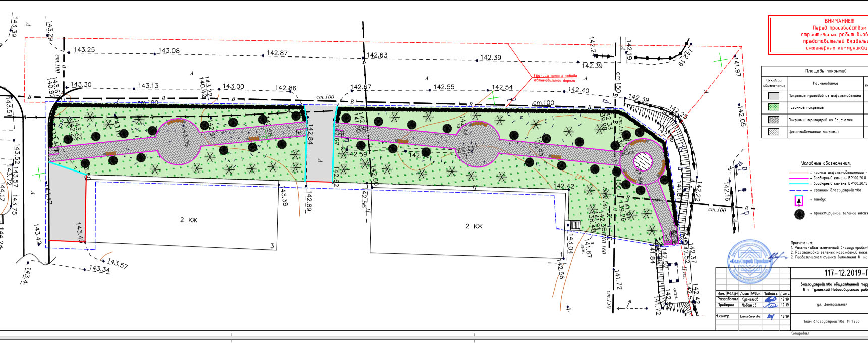
Task: Click the right building's 2 КЖ label
Action: point(474,226)
